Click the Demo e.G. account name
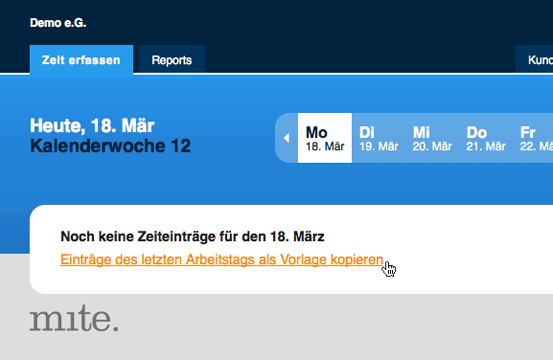This screenshot has width=553, height=360. [58, 23]
